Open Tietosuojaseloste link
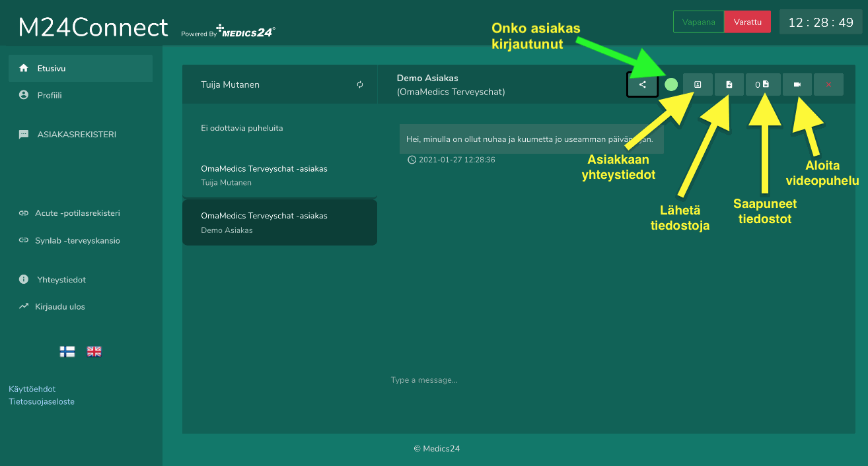Viewport: 868px width, 466px height. tap(42, 401)
